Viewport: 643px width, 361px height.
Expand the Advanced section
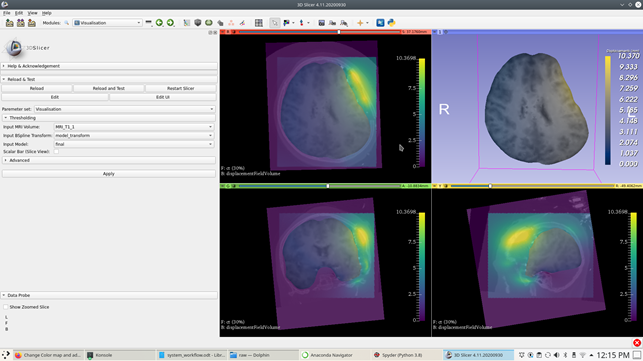pyautogui.click(x=109, y=160)
